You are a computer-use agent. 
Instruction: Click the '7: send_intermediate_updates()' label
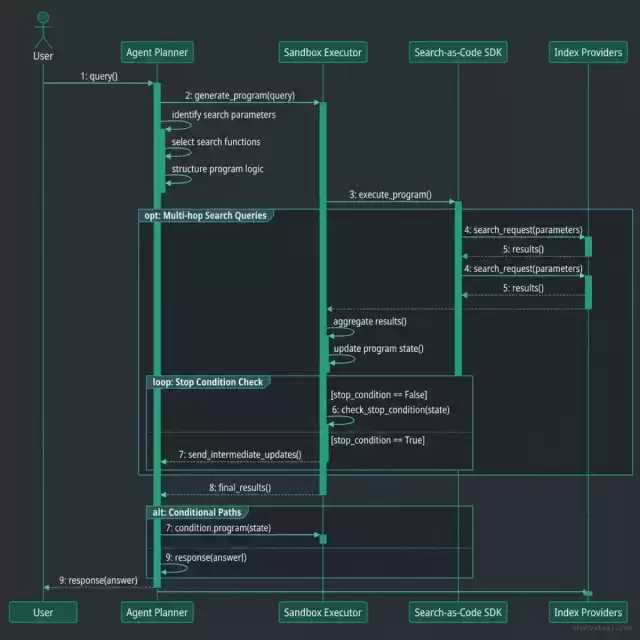click(x=240, y=455)
